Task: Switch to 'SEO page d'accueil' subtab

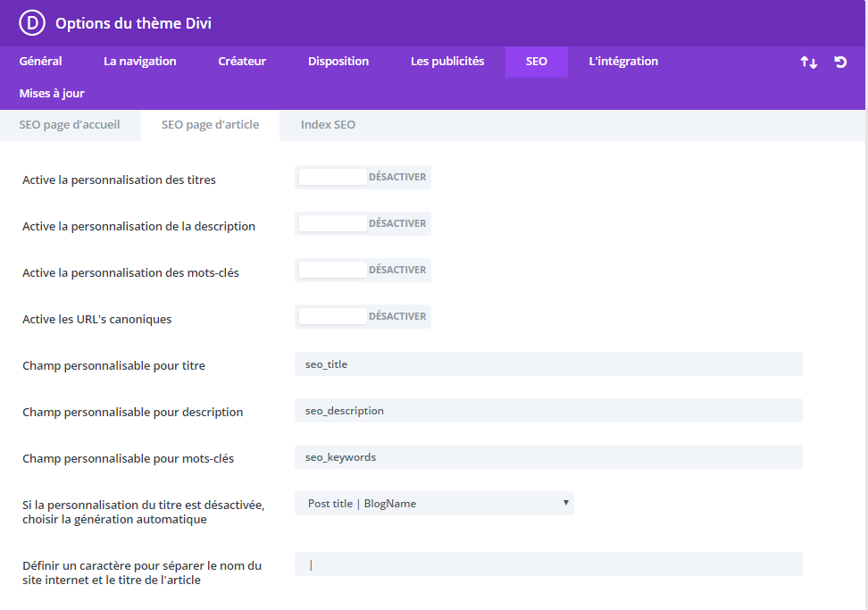Action: (x=70, y=125)
